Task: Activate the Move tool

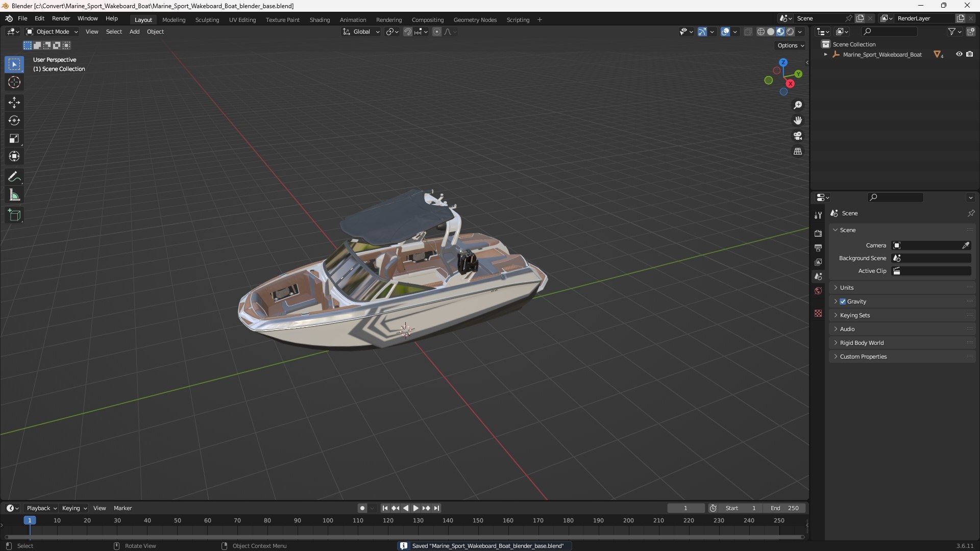Action: pos(14,103)
